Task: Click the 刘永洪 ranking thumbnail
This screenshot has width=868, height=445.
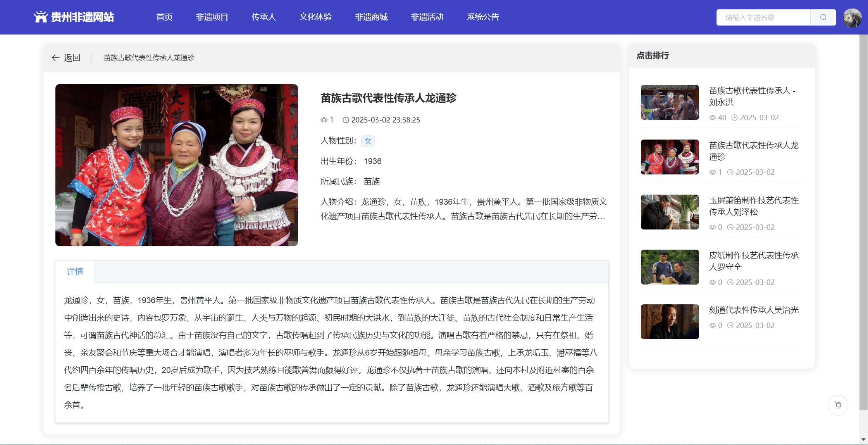Action: pos(670,102)
